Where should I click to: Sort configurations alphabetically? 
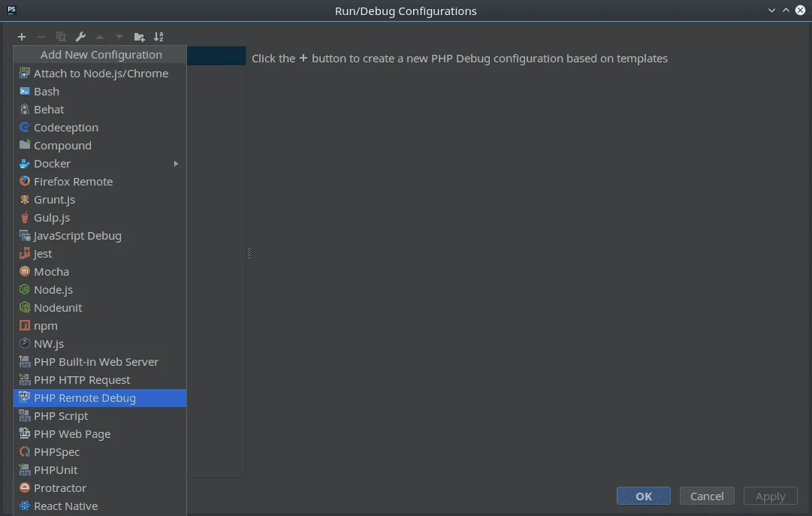click(x=158, y=37)
